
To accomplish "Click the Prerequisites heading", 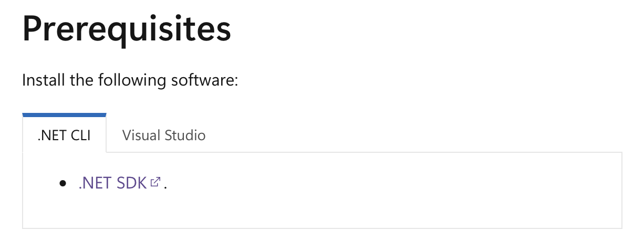I will click(127, 29).
